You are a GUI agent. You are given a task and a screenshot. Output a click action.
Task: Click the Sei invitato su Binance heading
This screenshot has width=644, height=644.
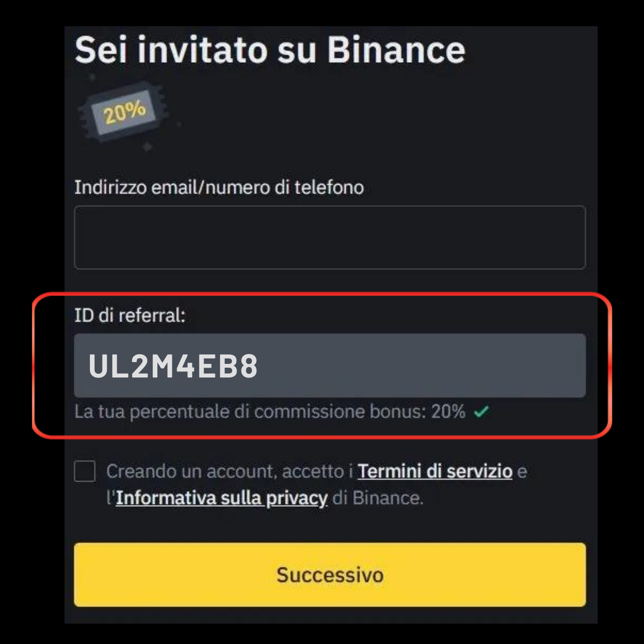(270, 50)
